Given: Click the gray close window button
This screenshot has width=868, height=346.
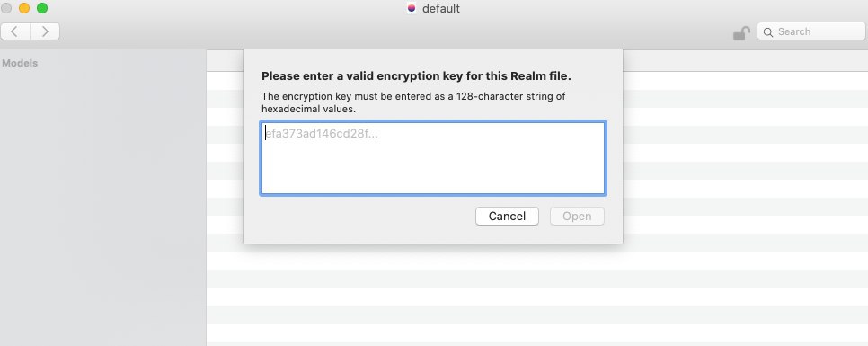Looking at the screenshot, I should [6, 8].
